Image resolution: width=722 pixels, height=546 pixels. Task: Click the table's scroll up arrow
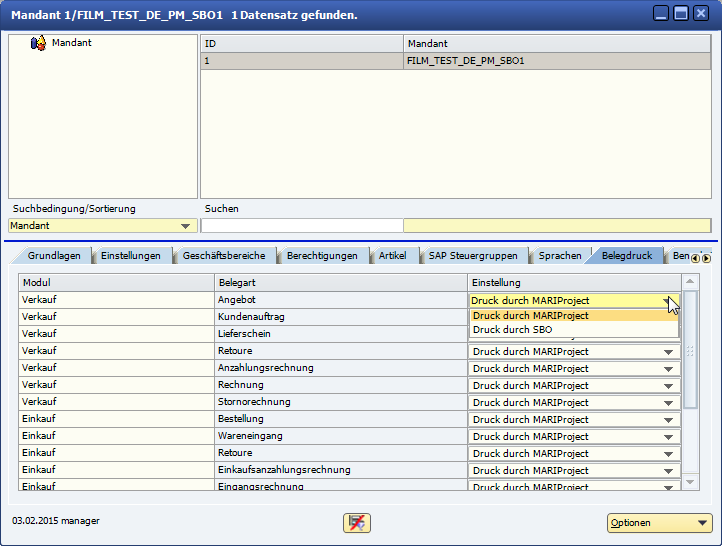point(690,283)
